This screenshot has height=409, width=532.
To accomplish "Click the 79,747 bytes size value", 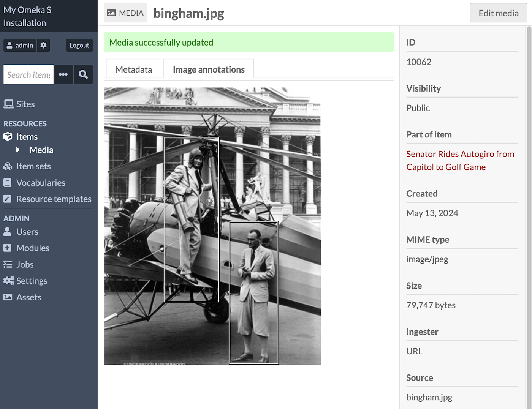I will click(431, 305).
